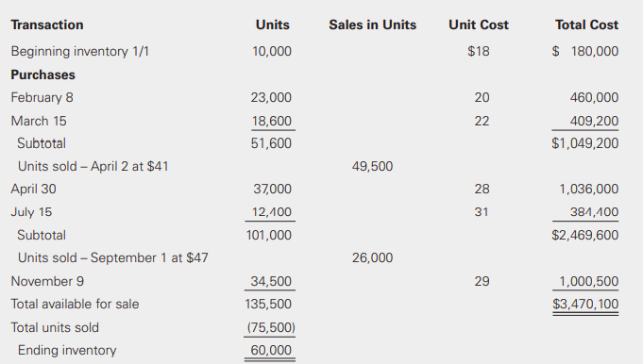Select the Units column header

[273, 25]
